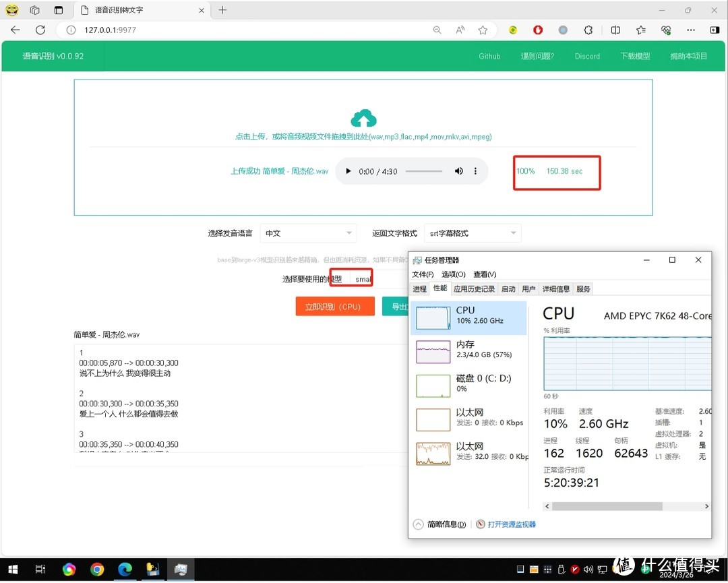The image size is (728, 583).
Task: Open audio player more options menu
Action: pyautogui.click(x=475, y=171)
